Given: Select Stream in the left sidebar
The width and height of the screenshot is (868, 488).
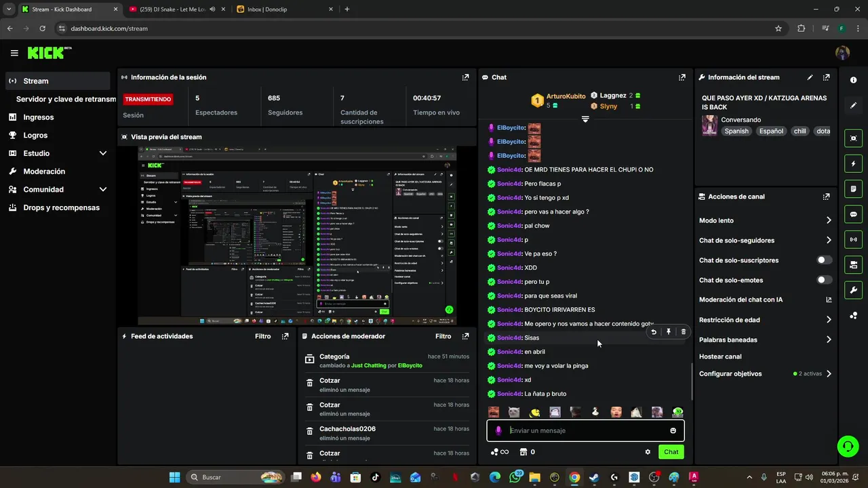Looking at the screenshot, I should pos(57,81).
